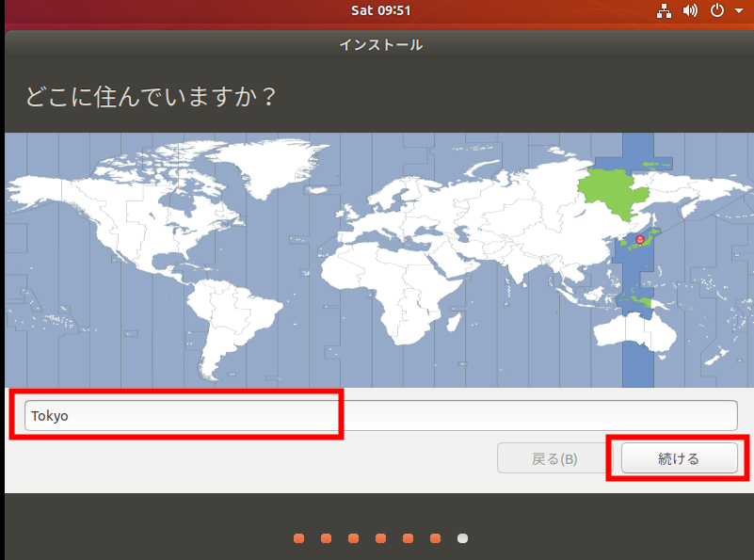754x560 pixels.
Task: Click the red Tokyo location pin on map
Action: 640,240
